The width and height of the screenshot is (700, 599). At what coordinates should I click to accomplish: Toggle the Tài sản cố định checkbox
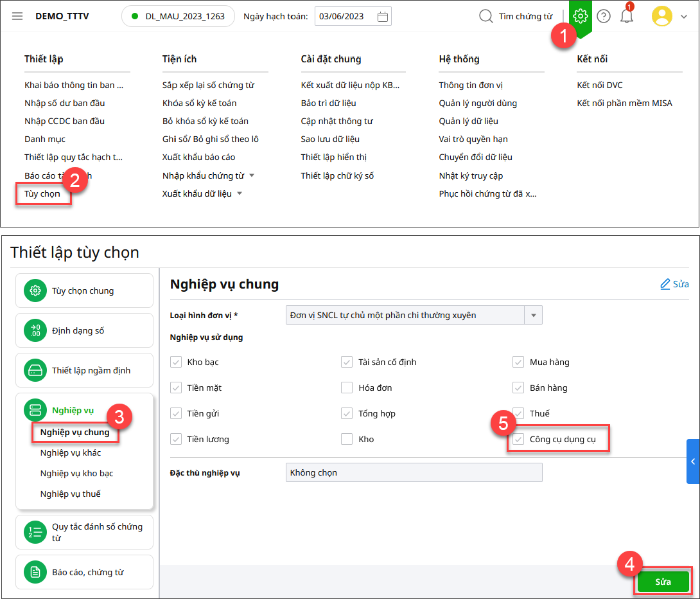pyautogui.click(x=347, y=362)
